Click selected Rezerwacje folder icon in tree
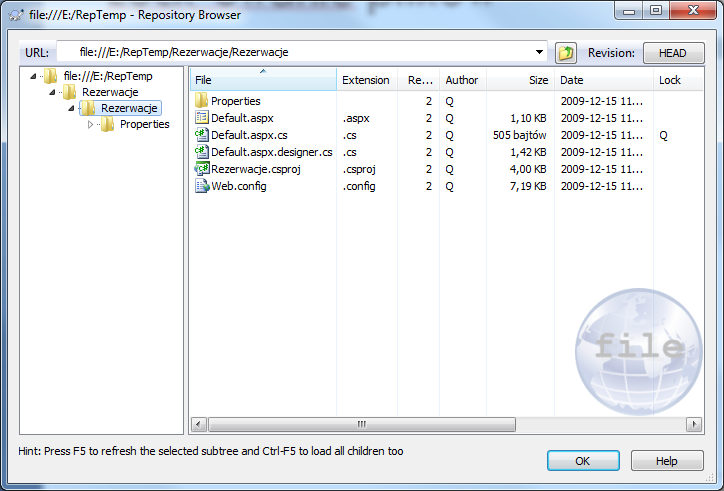Viewport: 724px width, 491px height. pyautogui.click(x=88, y=108)
